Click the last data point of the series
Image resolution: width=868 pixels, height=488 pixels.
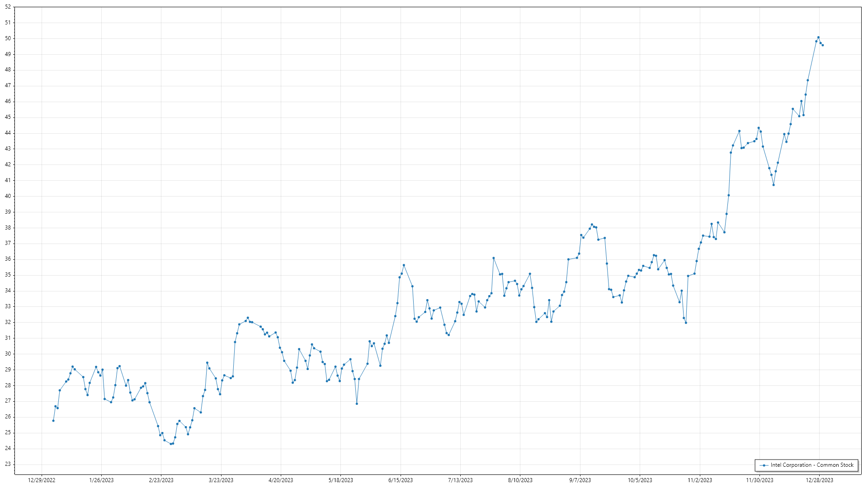click(823, 45)
